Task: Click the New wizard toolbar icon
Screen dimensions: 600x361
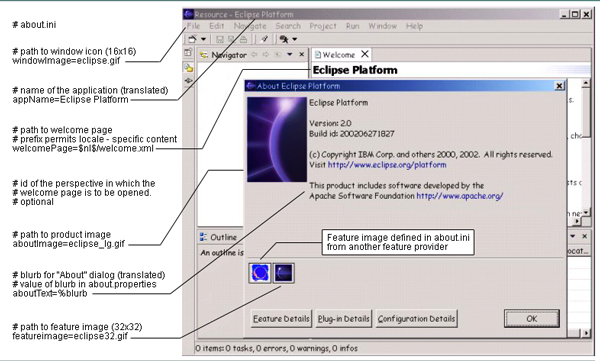Action: coord(192,39)
